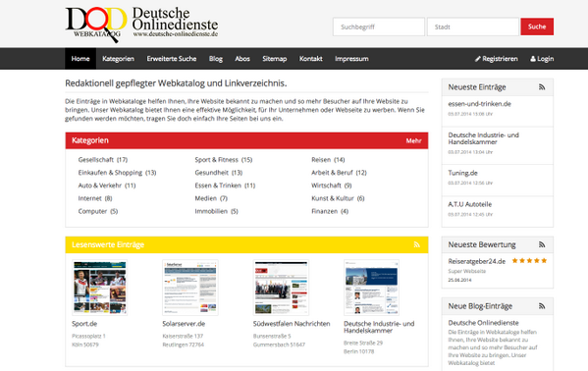Viewport: 588px width, 371px height.
Task: Open Deutsche Industrie- und Handelskammer featured title
Action: 379,327
